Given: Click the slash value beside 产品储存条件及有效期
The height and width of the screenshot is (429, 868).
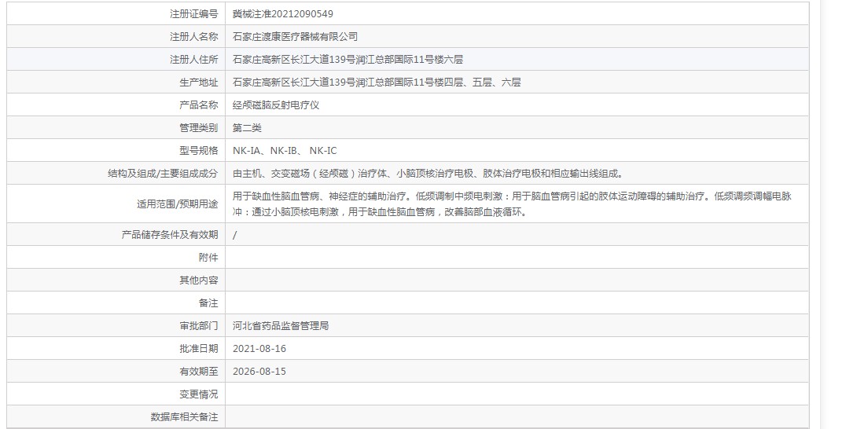Looking at the screenshot, I should 235,235.
